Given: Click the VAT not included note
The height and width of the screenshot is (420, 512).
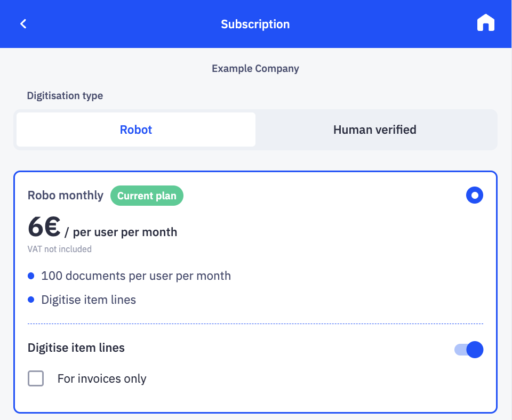Looking at the screenshot, I should [x=59, y=249].
